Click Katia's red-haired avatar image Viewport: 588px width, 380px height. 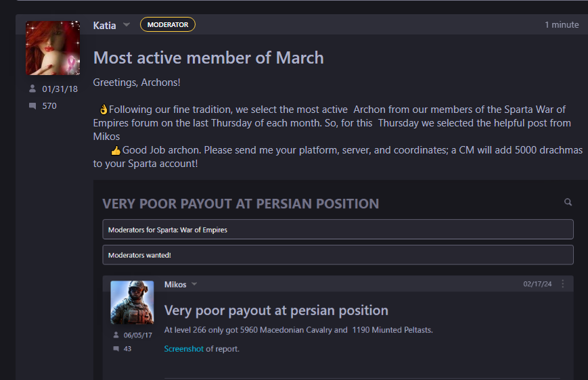(x=53, y=48)
